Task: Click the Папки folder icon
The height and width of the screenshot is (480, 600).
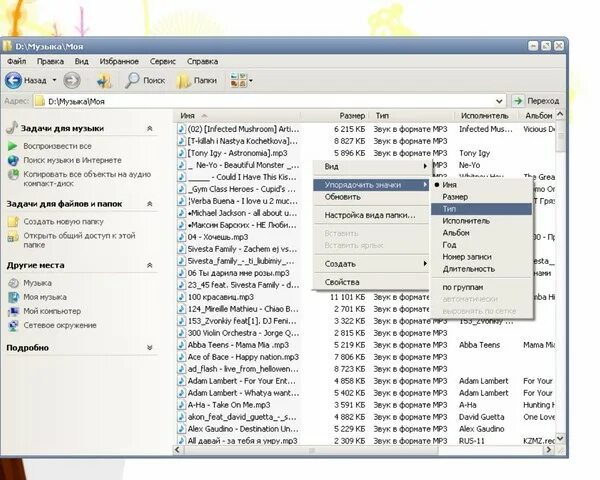Action: (183, 81)
